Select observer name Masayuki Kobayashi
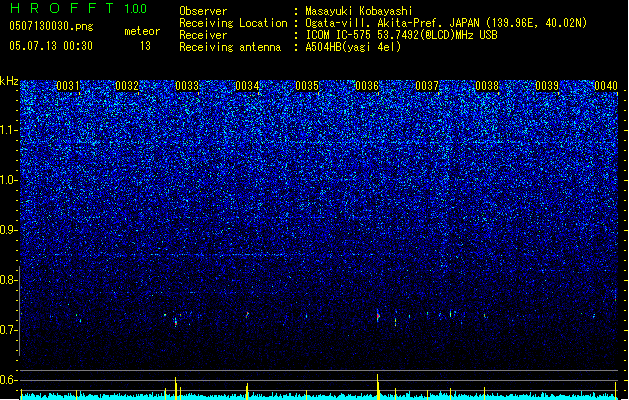The height and width of the screenshot is (400, 629). coord(359,11)
